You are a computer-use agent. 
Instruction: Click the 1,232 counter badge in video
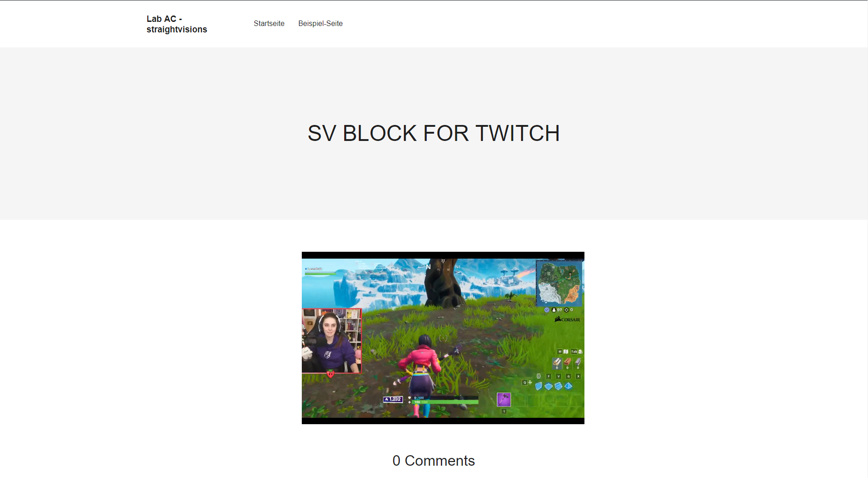click(x=393, y=399)
